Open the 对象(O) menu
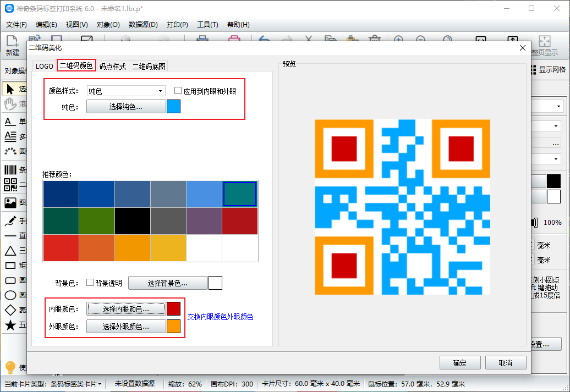The image size is (570, 392). pos(108,25)
